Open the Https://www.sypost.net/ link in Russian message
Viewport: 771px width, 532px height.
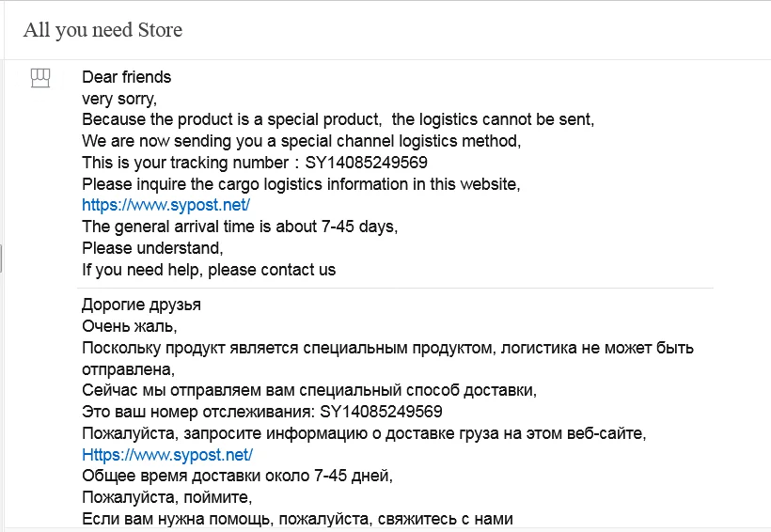click(x=167, y=455)
